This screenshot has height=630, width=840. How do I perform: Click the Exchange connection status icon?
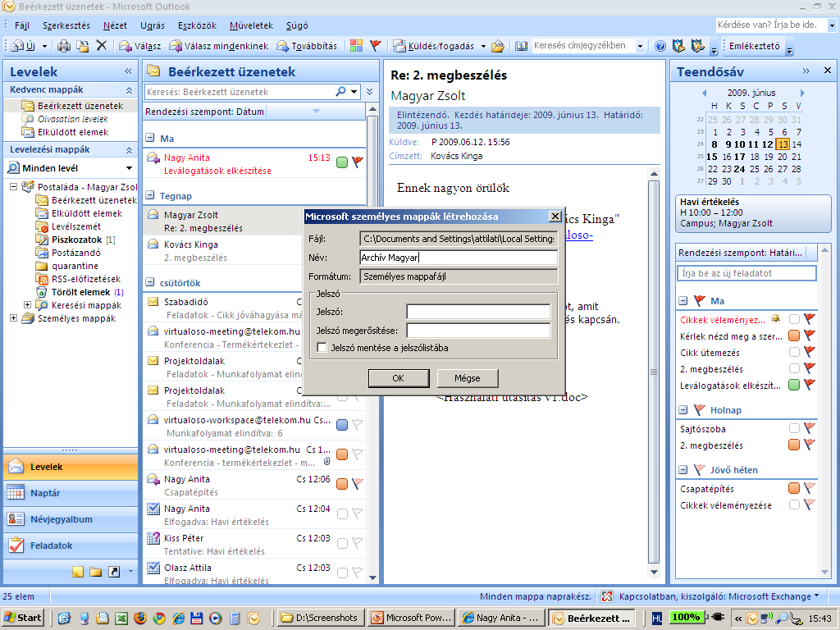607,596
